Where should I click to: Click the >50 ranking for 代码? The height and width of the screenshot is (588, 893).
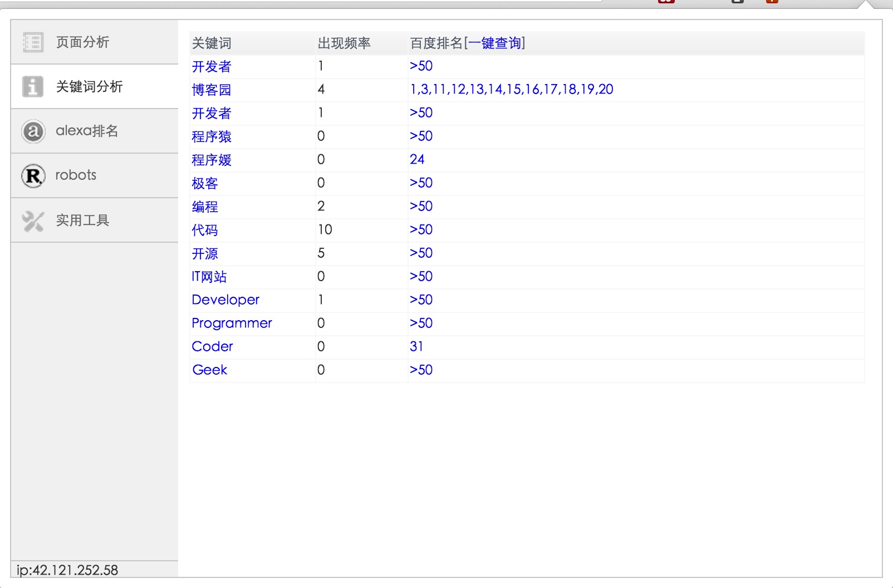[421, 229]
